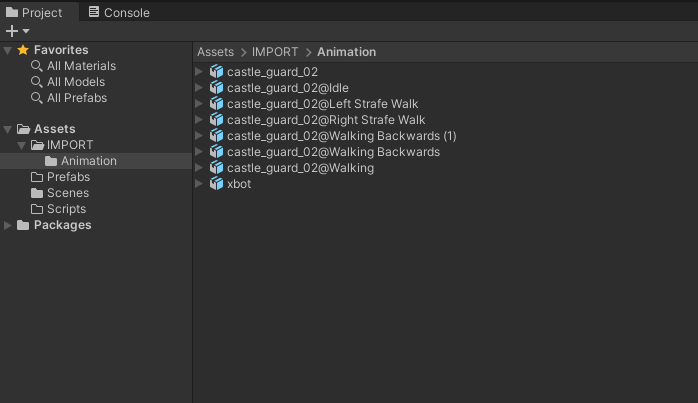Click Assets in the breadcrumb path

coord(215,52)
